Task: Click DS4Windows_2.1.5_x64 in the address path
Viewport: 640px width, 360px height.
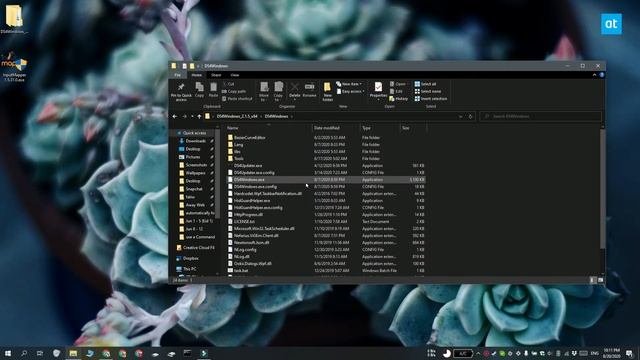Action: [237, 116]
